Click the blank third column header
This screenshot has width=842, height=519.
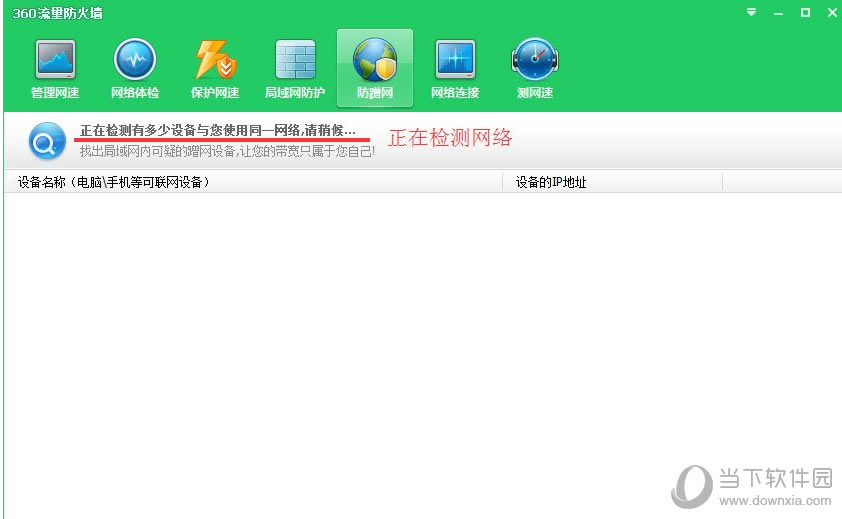782,182
